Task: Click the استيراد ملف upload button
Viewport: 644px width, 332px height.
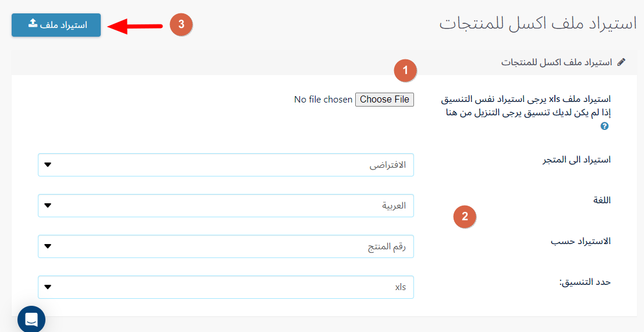Action: pyautogui.click(x=56, y=25)
